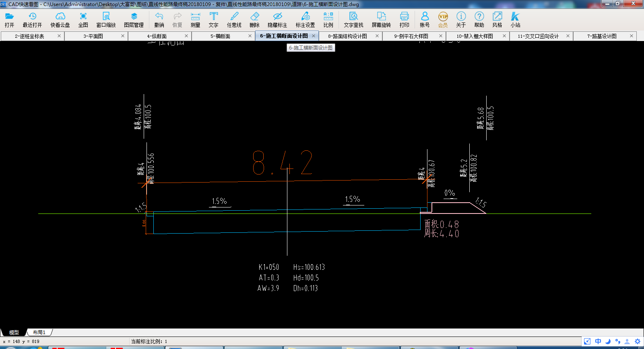Select the 模型 model space tab
Image resolution: width=644 pixels, height=349 pixels.
click(14, 333)
